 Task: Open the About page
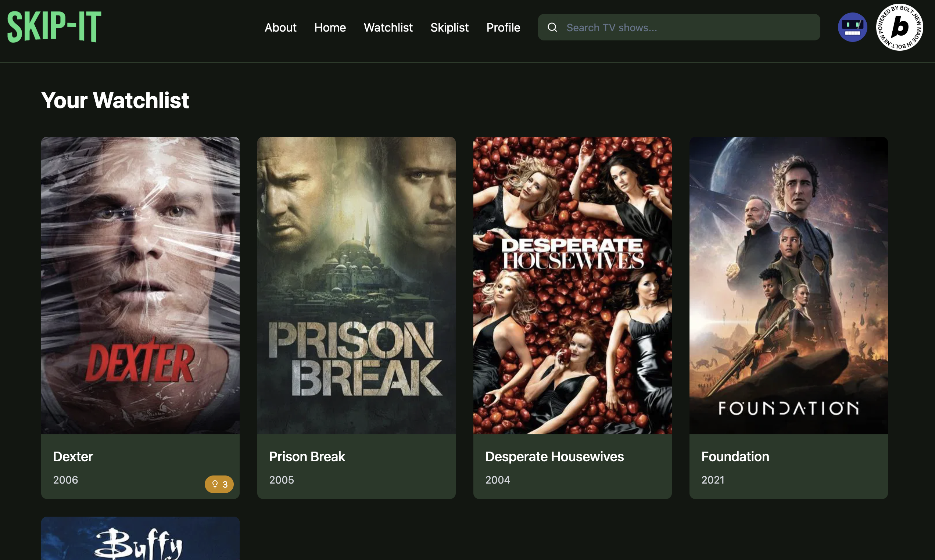280,28
